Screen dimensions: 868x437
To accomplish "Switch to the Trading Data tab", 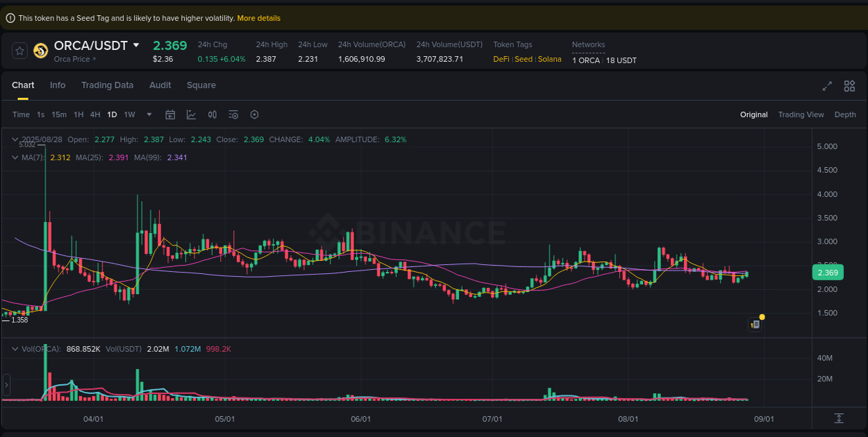I will [108, 85].
